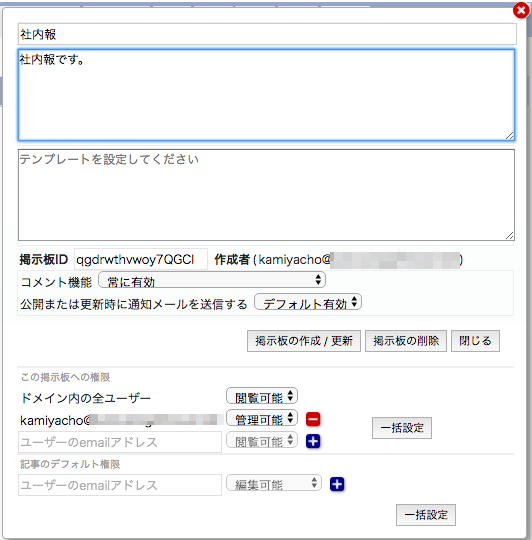Screen dimensions: 532x540
Task: Click the template textarea placeholder
Action: [x=267, y=195]
